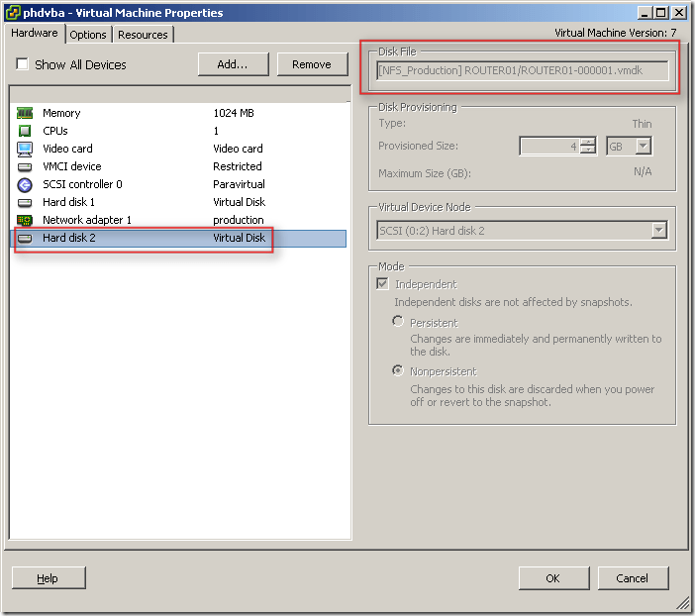Enable the Show All Devices checkbox
Screen dimensions: 695x616
[23, 65]
